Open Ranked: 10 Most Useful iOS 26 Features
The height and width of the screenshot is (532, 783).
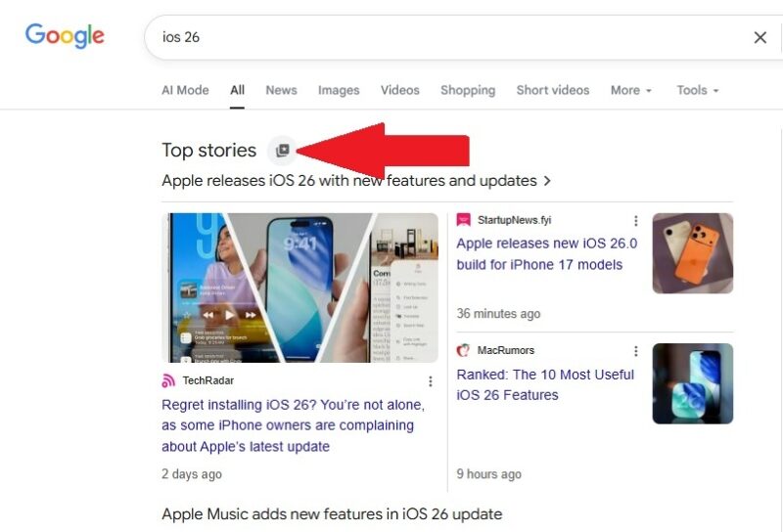click(x=545, y=384)
